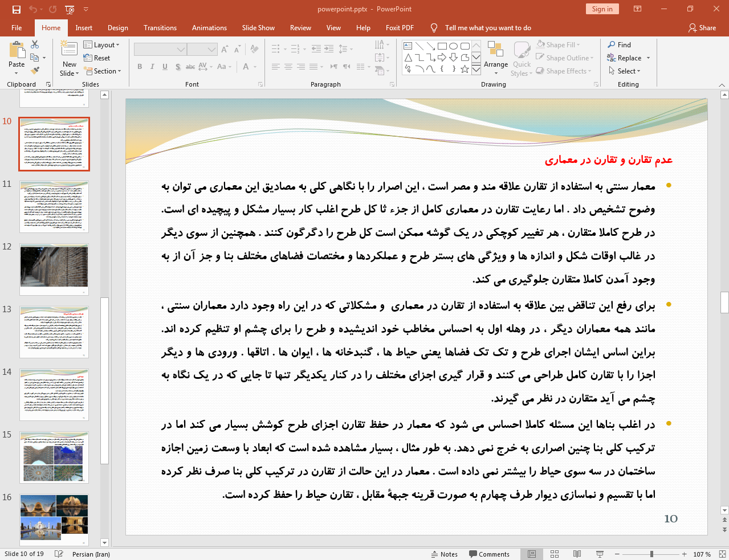This screenshot has width=729, height=560.
Task: Toggle Italic formatting
Action: pyautogui.click(x=152, y=67)
